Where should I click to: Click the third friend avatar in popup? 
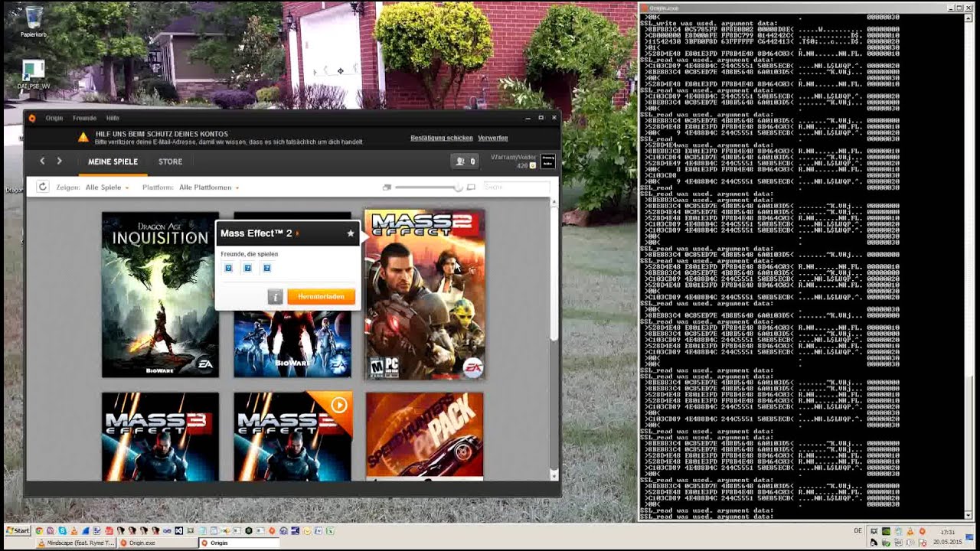pos(266,268)
